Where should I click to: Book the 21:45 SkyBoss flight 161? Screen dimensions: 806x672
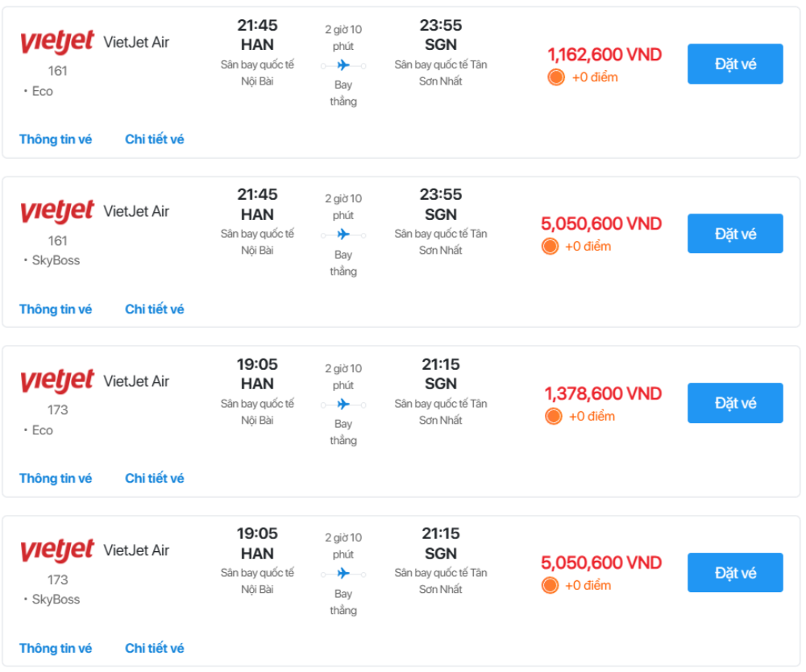(735, 234)
